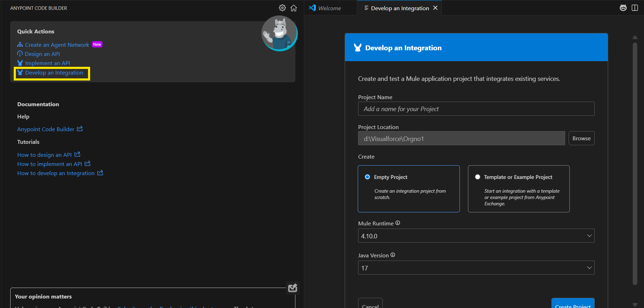Click the Project Name input field
This screenshot has width=644, height=308.
[476, 109]
